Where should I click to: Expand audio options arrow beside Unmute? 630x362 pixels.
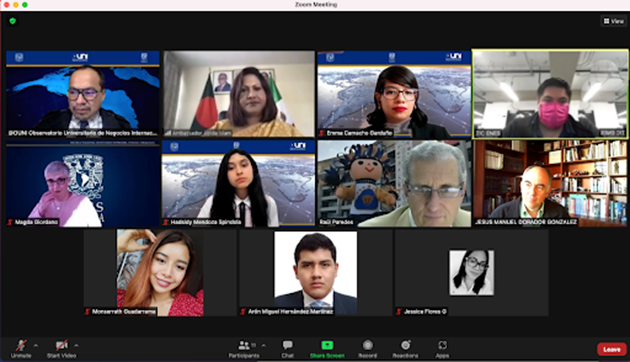click(36, 345)
